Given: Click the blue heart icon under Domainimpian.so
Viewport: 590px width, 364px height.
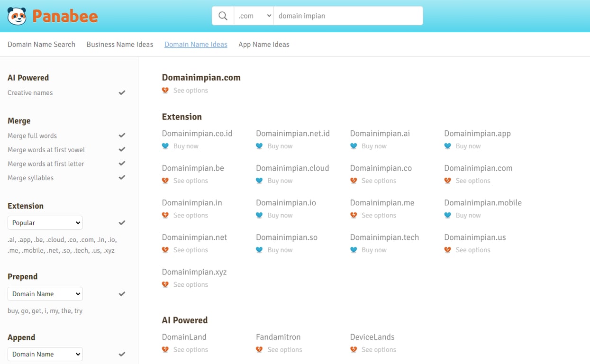Looking at the screenshot, I should 259,250.
